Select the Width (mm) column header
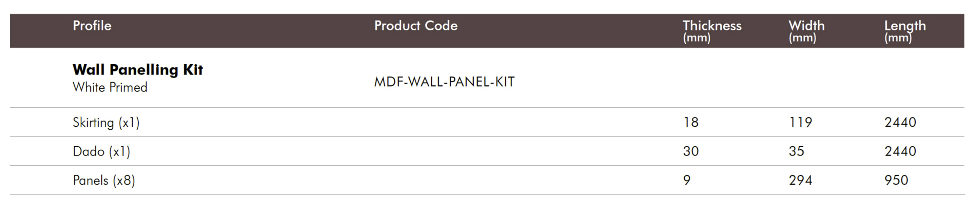980x212 pixels. pyautogui.click(x=806, y=30)
